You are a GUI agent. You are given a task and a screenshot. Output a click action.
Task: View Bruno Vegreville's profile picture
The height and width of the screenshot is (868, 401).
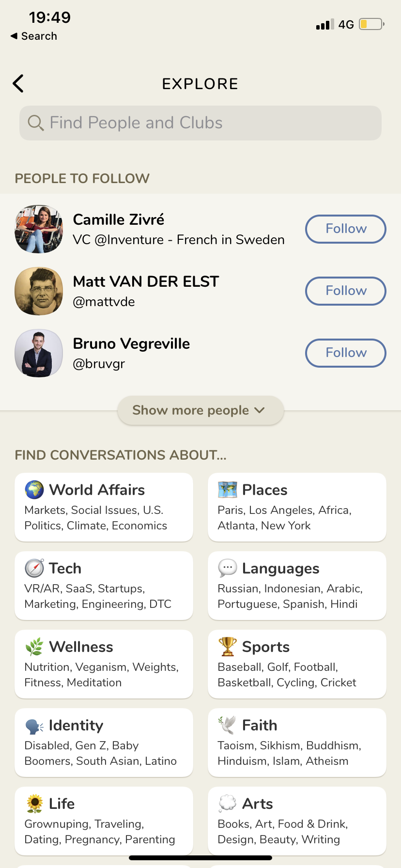tap(39, 353)
